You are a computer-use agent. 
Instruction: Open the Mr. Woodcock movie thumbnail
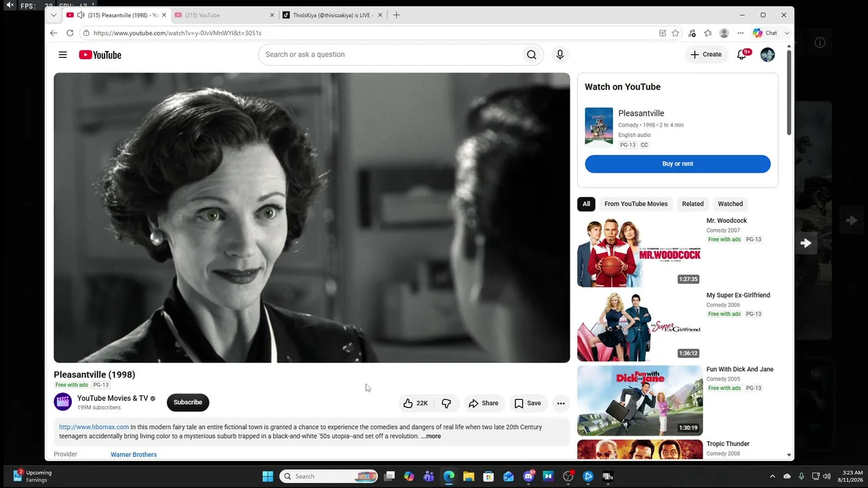click(639, 251)
